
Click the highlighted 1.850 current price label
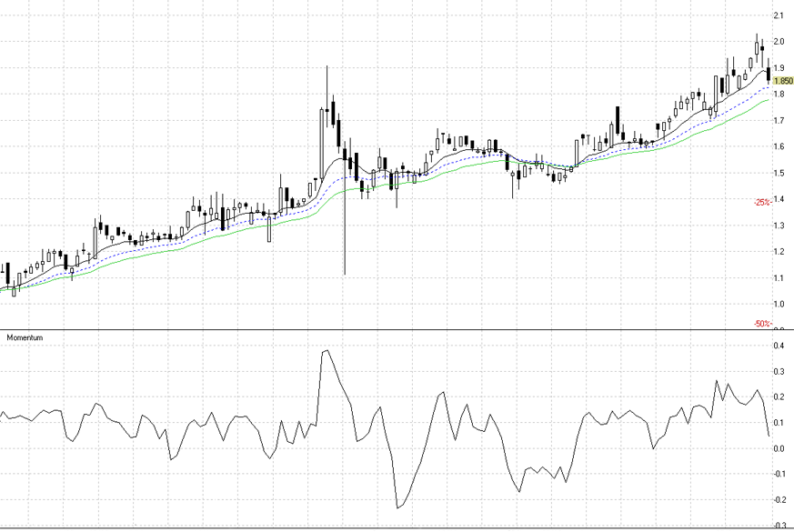click(x=782, y=81)
